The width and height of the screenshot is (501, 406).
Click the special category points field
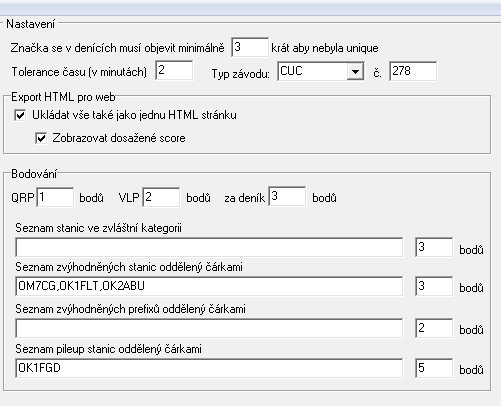coord(434,247)
